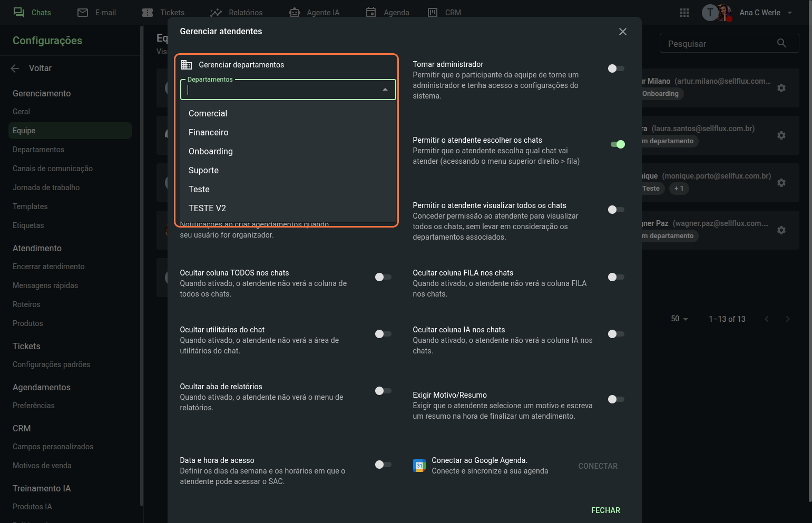Open settings gear for Wagner Paz
This screenshot has height=523, width=812.
coord(781,230)
